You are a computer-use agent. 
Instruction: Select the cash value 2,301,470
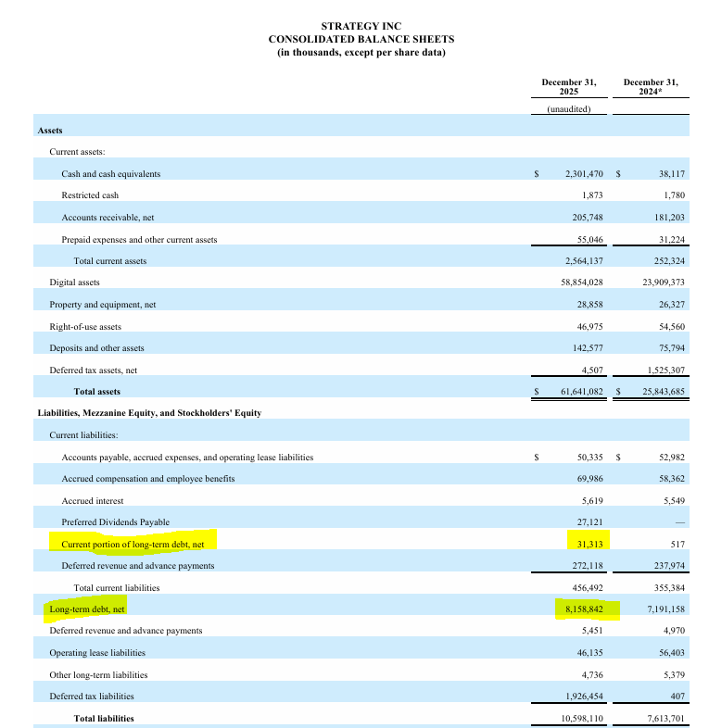coord(584,173)
